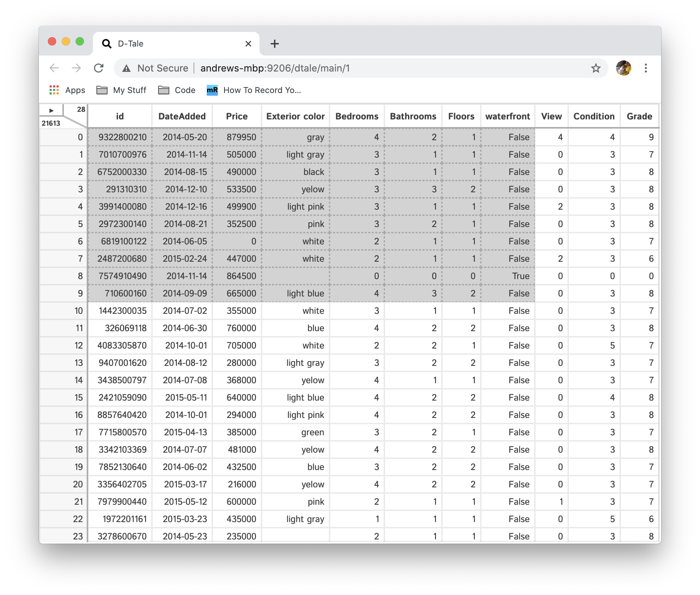Open the My Stuff bookmarks folder
Screen dimensions: 700x595
click(x=121, y=90)
